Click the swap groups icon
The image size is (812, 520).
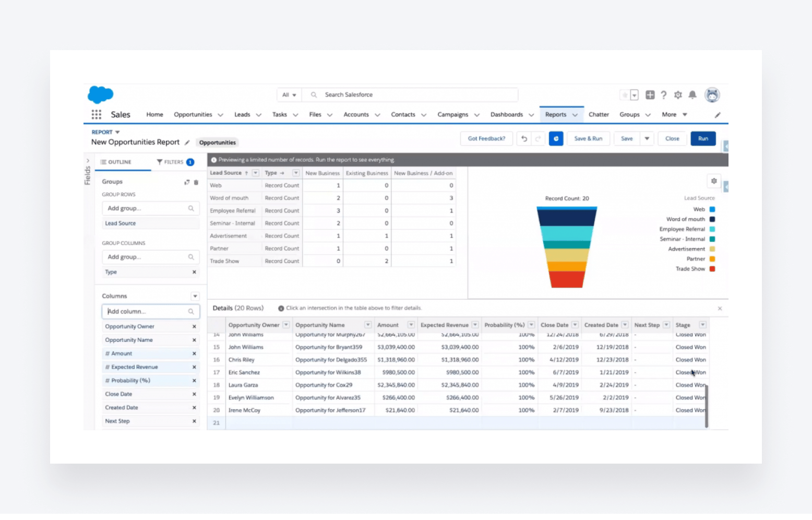[187, 182]
